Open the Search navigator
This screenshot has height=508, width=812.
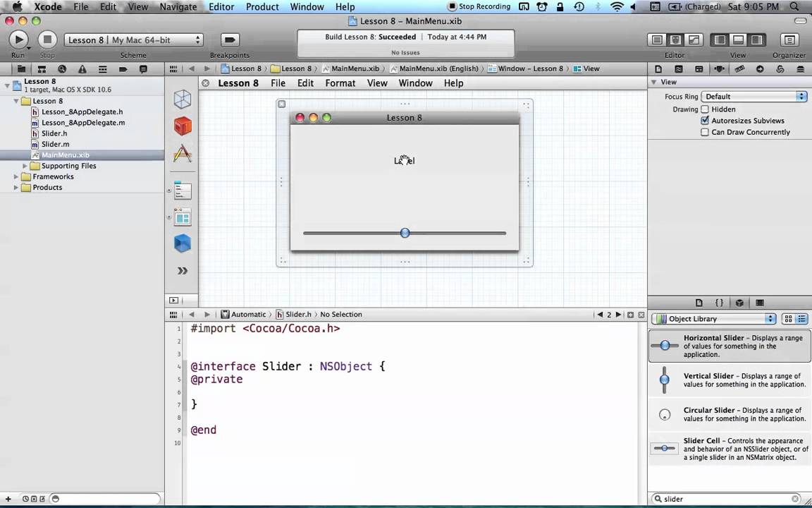[x=62, y=69]
